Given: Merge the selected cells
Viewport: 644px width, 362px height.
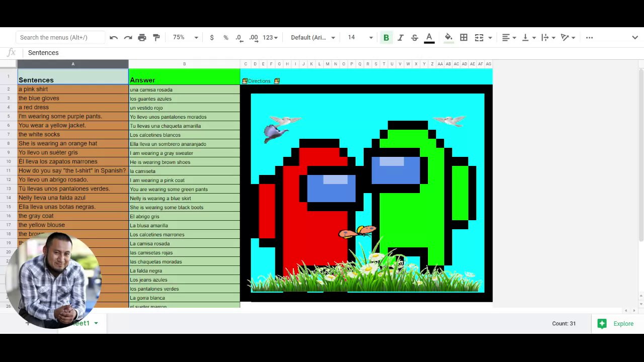Looking at the screenshot, I should [x=479, y=38].
